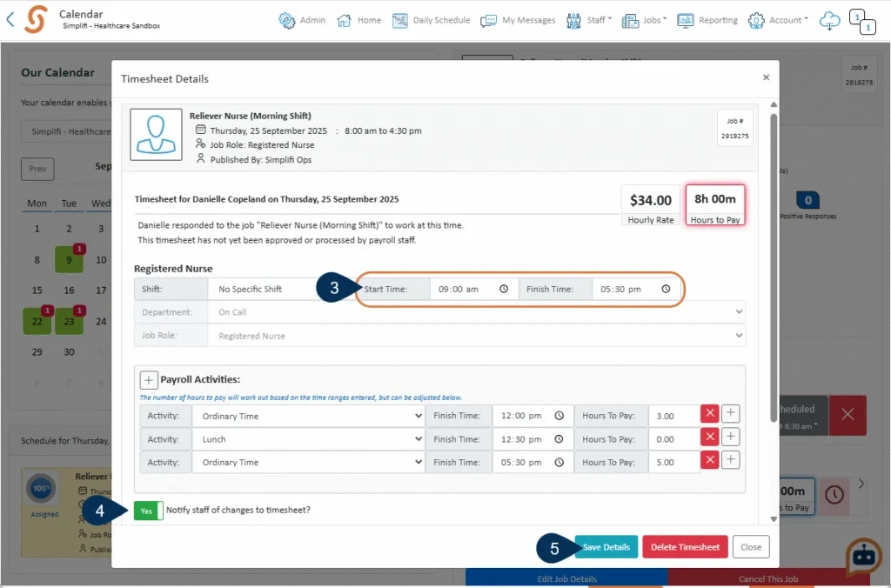Viewport: 891px width, 588px height.
Task: Click the $34.00 Hourly Rate box
Action: (x=651, y=205)
